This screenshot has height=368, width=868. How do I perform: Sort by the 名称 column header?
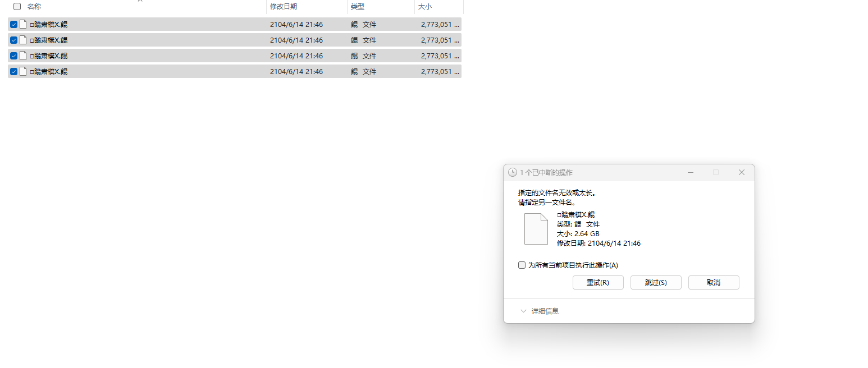[34, 7]
